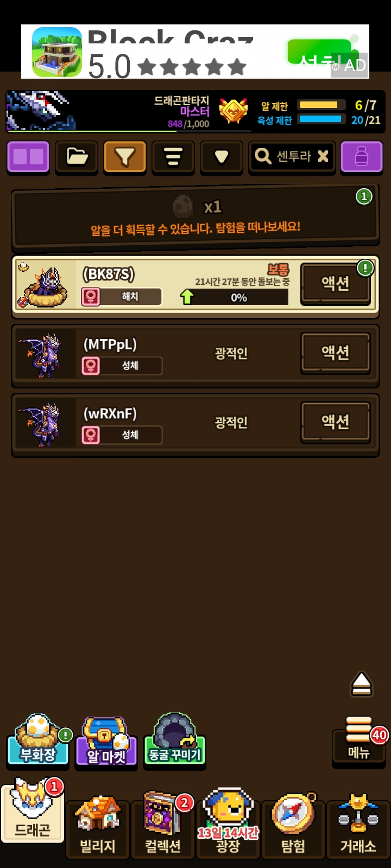Screen dimensions: 391x868
Task: Toggle the funnel filter button
Action: click(x=125, y=157)
